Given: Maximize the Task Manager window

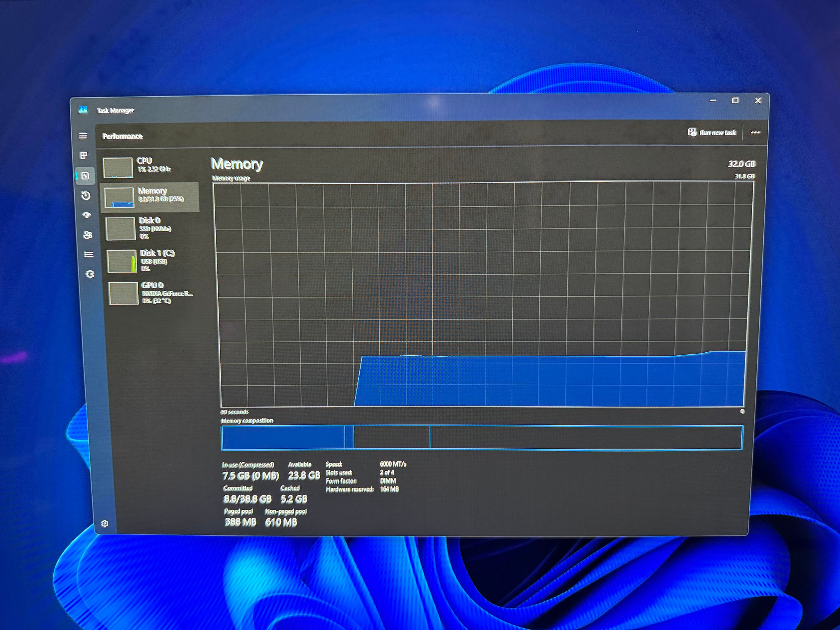Looking at the screenshot, I should [x=735, y=100].
